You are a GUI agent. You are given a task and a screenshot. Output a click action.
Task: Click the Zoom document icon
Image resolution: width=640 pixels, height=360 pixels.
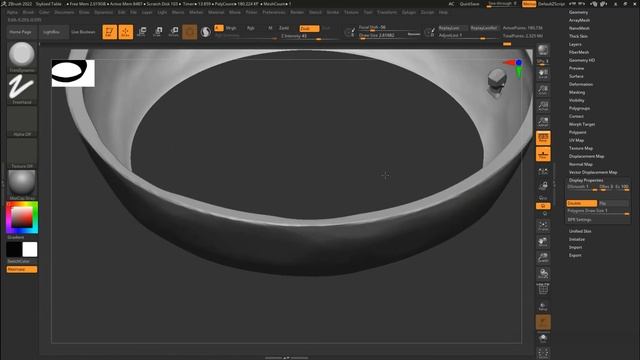[543, 90]
